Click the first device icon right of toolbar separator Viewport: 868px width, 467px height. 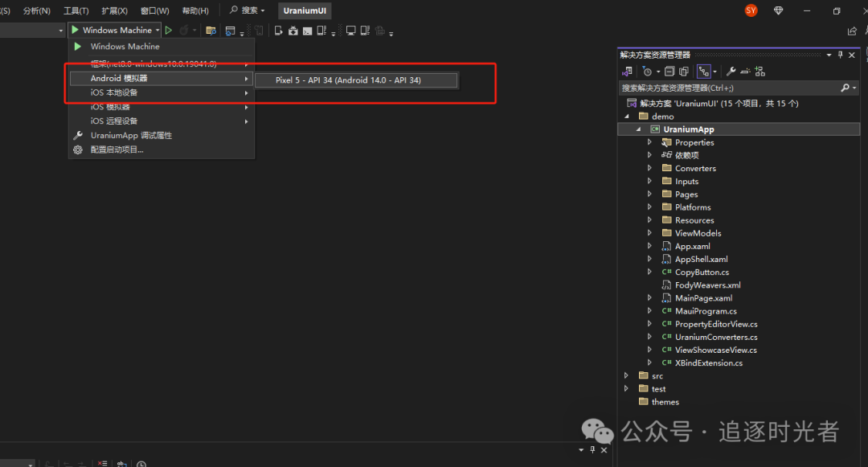point(278,31)
